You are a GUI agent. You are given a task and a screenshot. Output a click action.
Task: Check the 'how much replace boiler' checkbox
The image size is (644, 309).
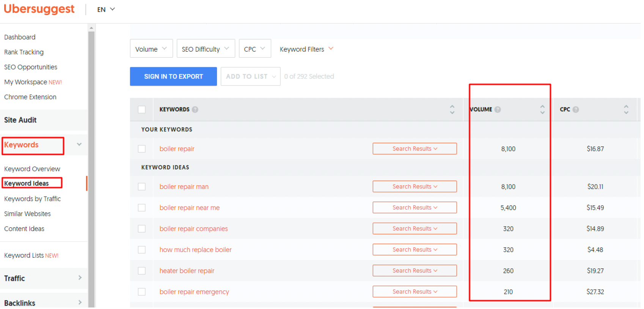tap(142, 250)
